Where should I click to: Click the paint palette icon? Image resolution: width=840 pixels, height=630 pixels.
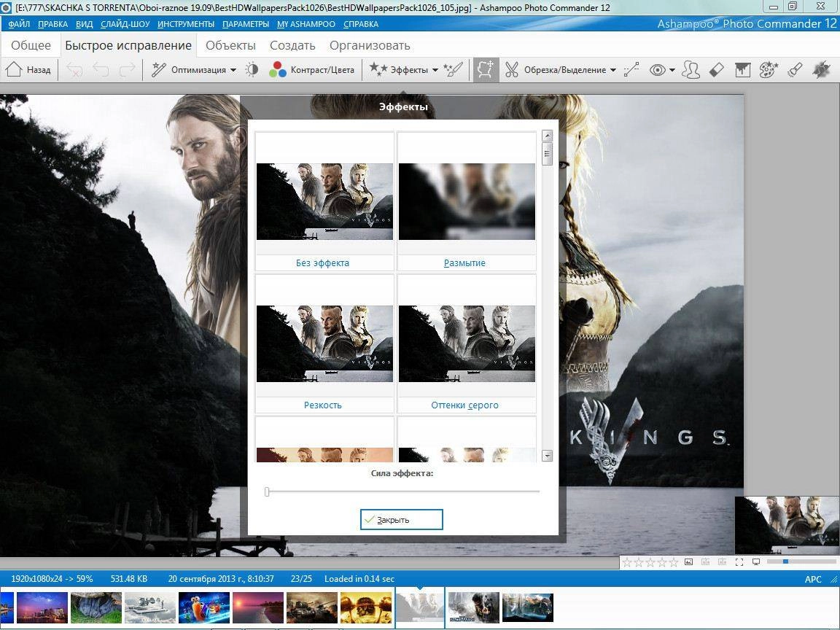pos(769,70)
